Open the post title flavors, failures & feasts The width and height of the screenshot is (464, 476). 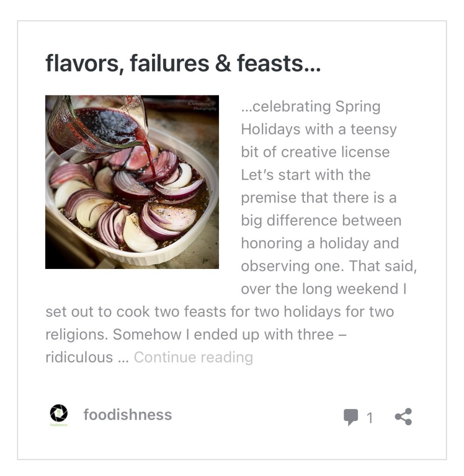click(x=183, y=64)
